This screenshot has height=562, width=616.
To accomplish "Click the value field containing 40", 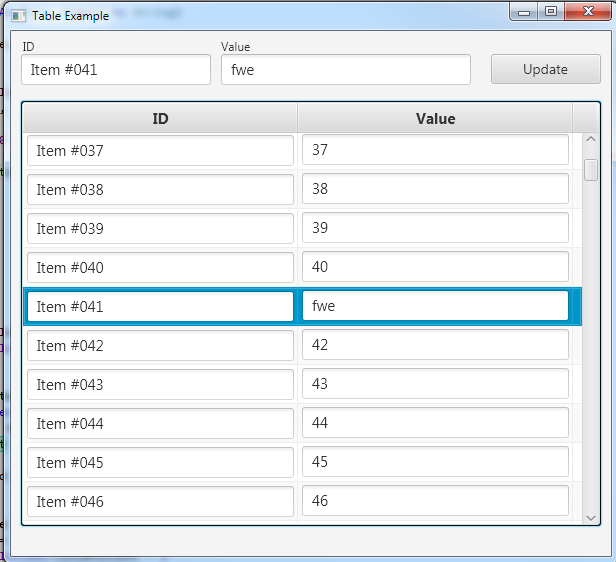I will [x=435, y=268].
